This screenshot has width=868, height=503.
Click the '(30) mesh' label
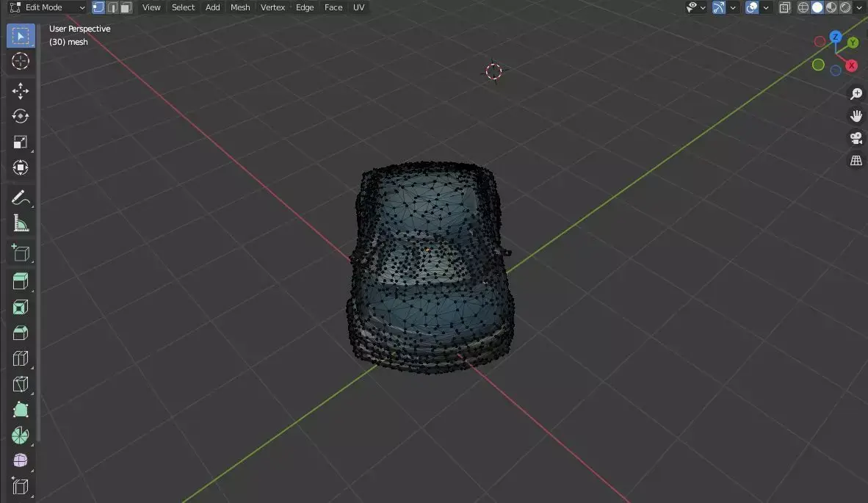click(68, 42)
